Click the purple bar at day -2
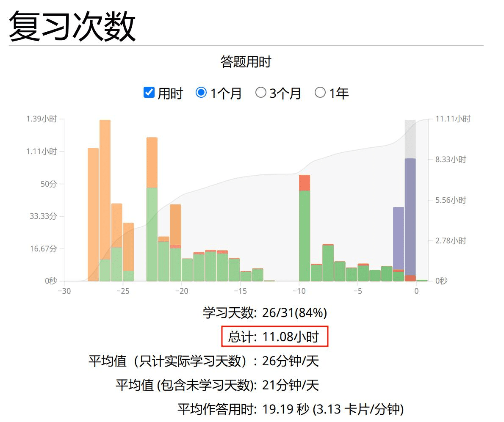The height and width of the screenshot is (422, 504). (x=399, y=238)
